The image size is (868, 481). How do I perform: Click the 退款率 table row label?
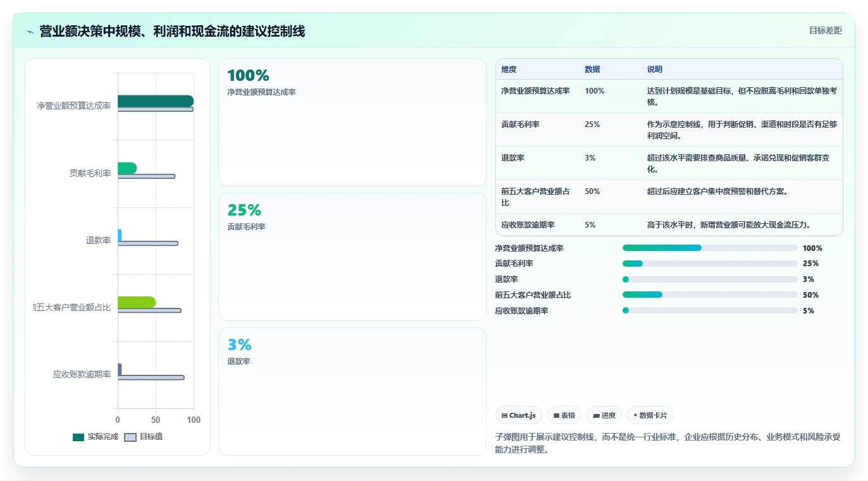tap(512, 158)
